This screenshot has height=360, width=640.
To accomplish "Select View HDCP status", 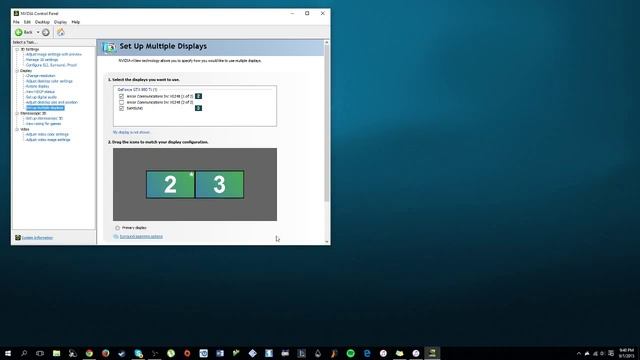I will [40, 92].
